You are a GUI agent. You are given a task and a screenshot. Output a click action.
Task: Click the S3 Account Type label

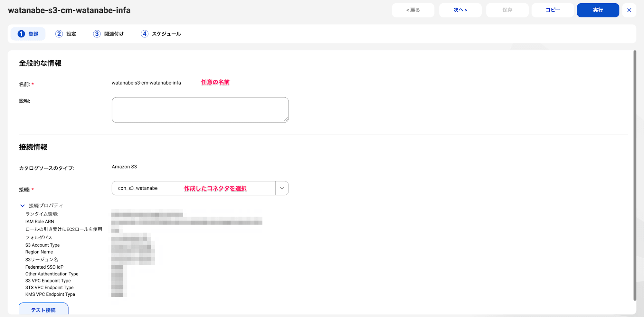43,245
